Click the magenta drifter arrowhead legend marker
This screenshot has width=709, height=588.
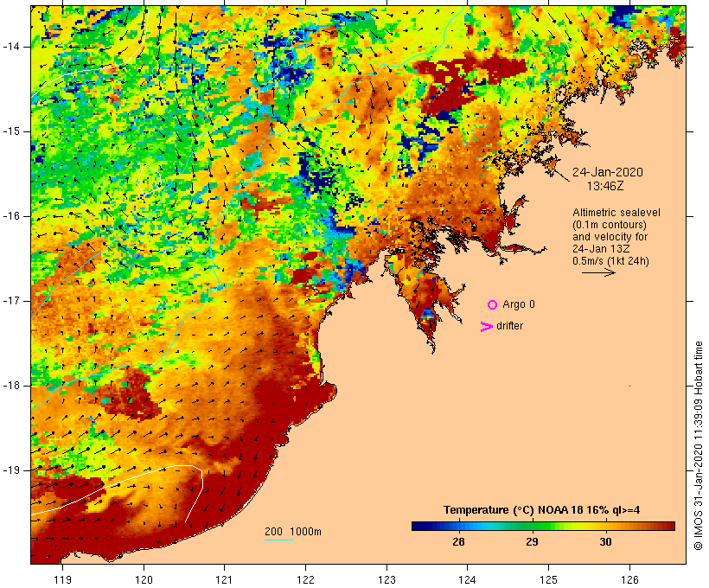tap(486, 327)
